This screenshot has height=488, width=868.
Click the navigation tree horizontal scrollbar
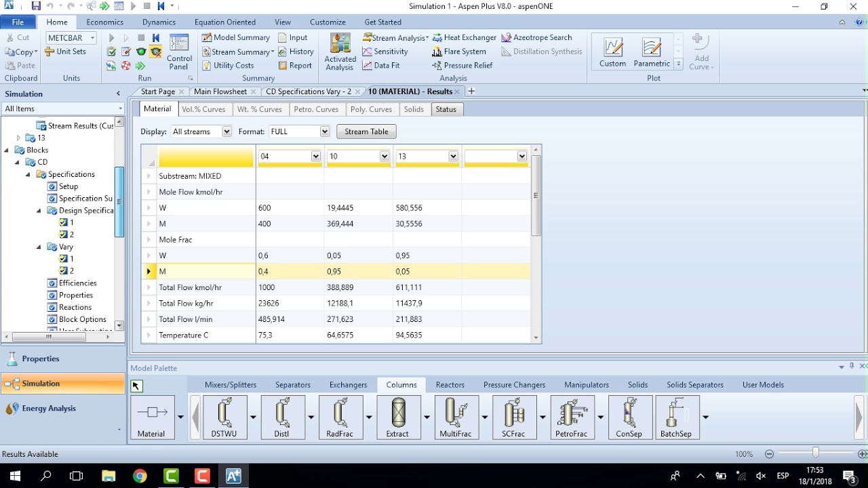(x=49, y=337)
